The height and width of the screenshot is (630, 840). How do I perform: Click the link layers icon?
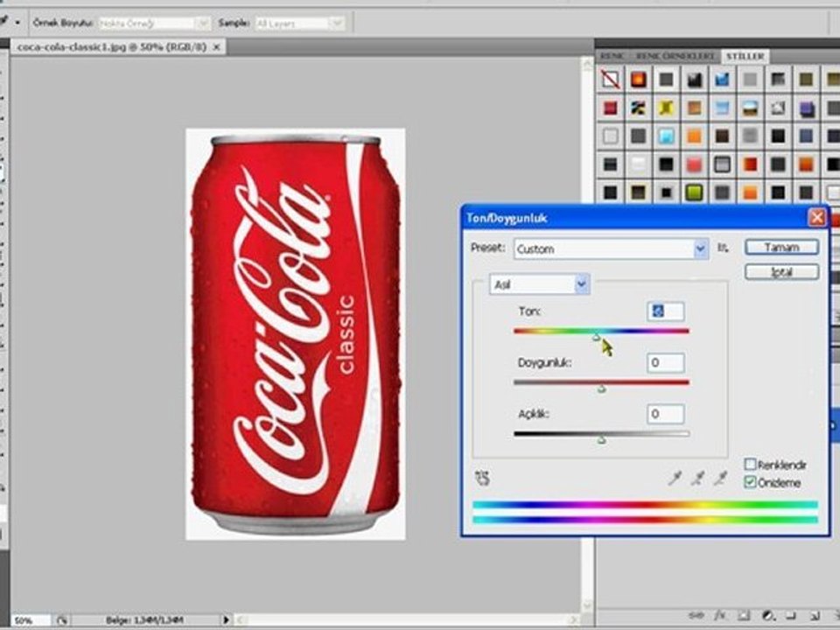(696, 615)
